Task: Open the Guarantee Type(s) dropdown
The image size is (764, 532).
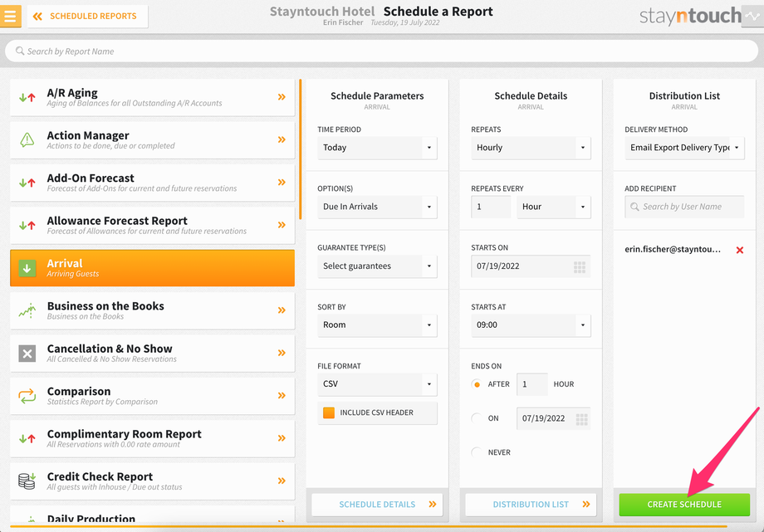Action: (x=377, y=266)
